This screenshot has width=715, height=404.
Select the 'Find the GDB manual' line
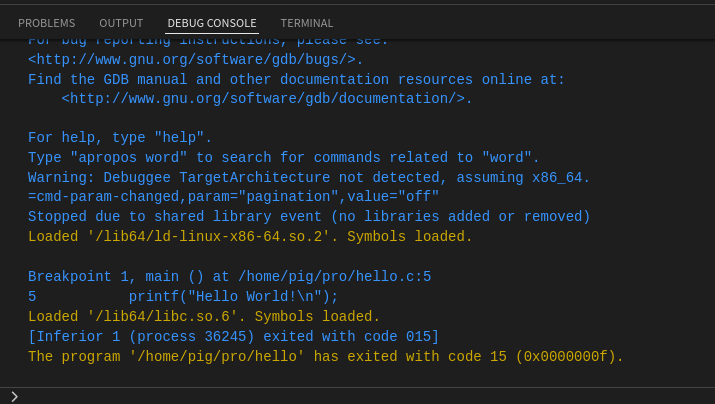296,79
